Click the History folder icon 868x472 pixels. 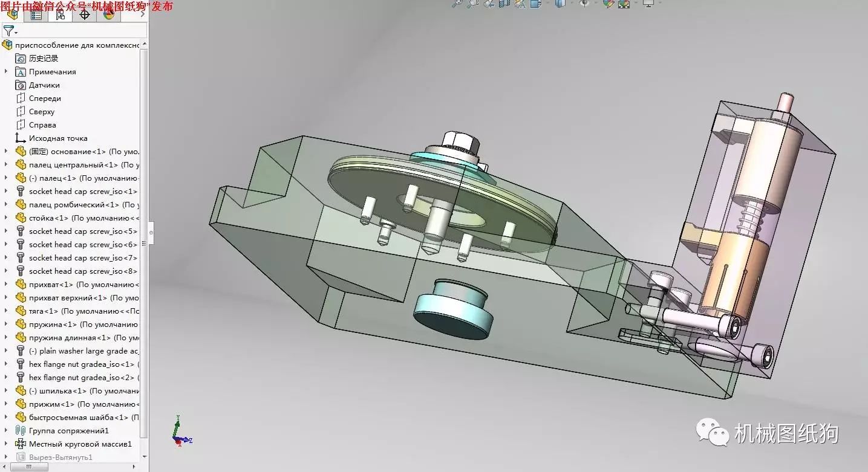click(21, 59)
